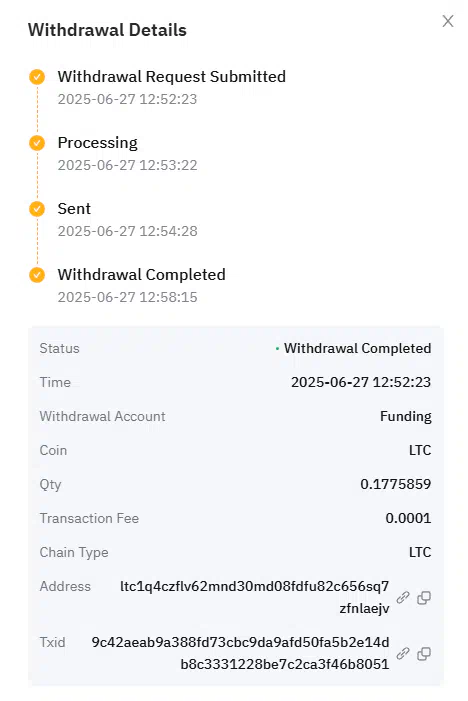Image resolution: width=468 pixels, height=701 pixels.
Task: Click the Time value 2025-06-27 12:52:23
Action: click(x=361, y=382)
